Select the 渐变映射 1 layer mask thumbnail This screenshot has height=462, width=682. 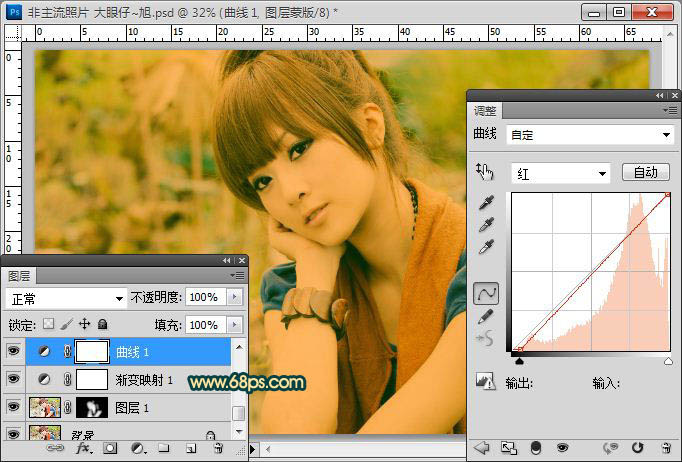click(92, 379)
